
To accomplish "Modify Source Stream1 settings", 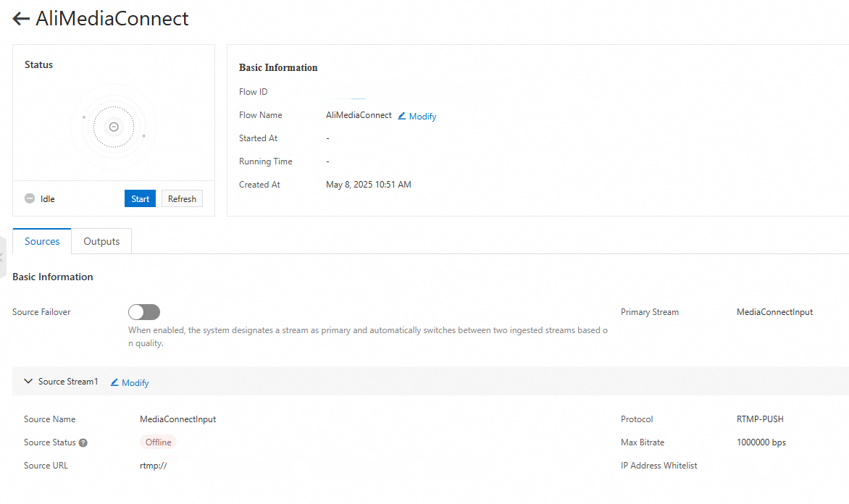I will (x=130, y=383).
